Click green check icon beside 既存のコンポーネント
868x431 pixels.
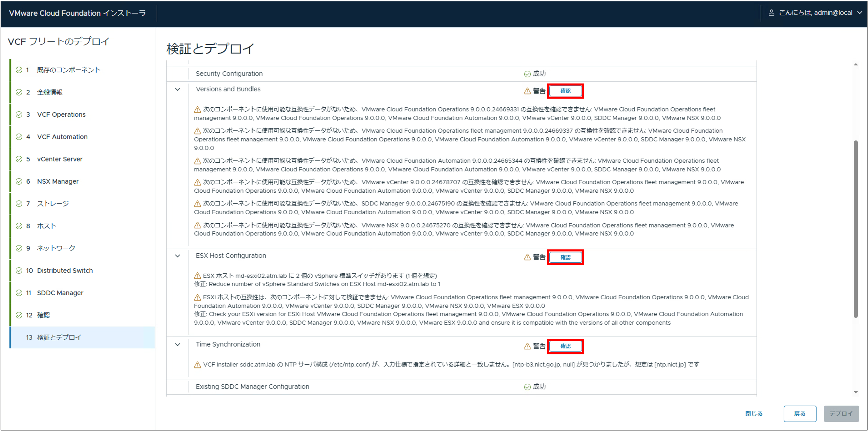pos(19,70)
